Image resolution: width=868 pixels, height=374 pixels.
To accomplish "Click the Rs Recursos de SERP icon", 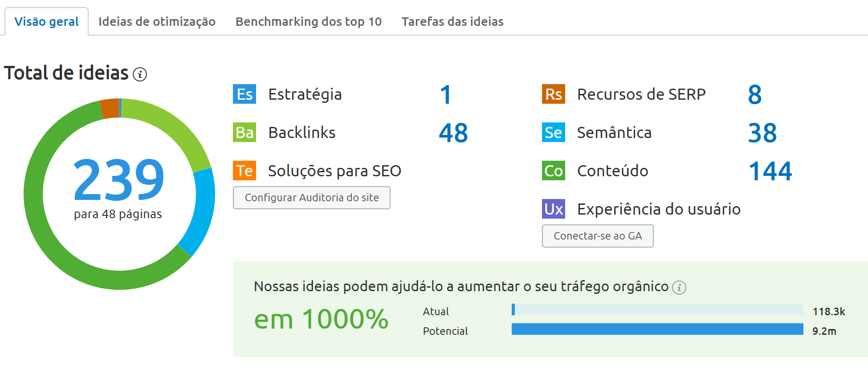I will 553,94.
